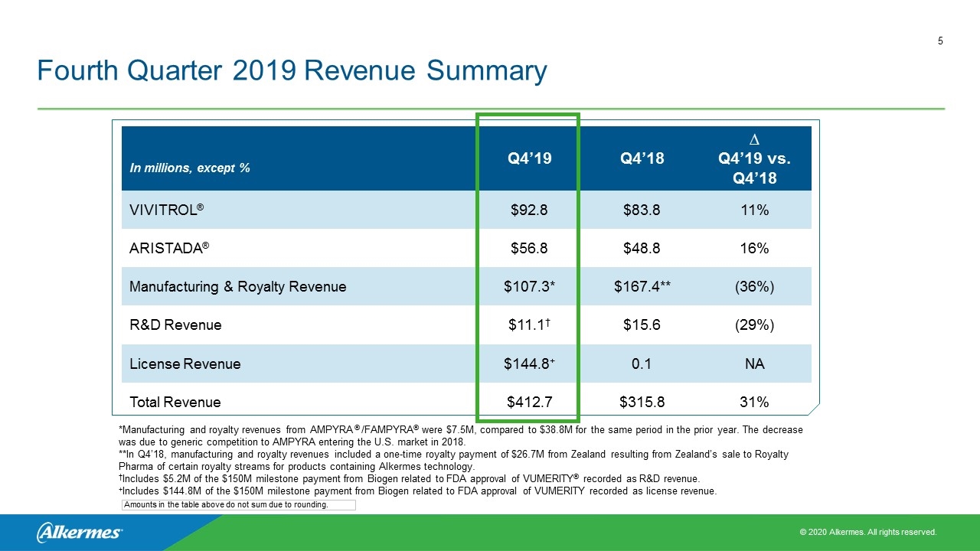Select the ARISTADA row label
Viewport: 980px width, 551px height.
169,248
